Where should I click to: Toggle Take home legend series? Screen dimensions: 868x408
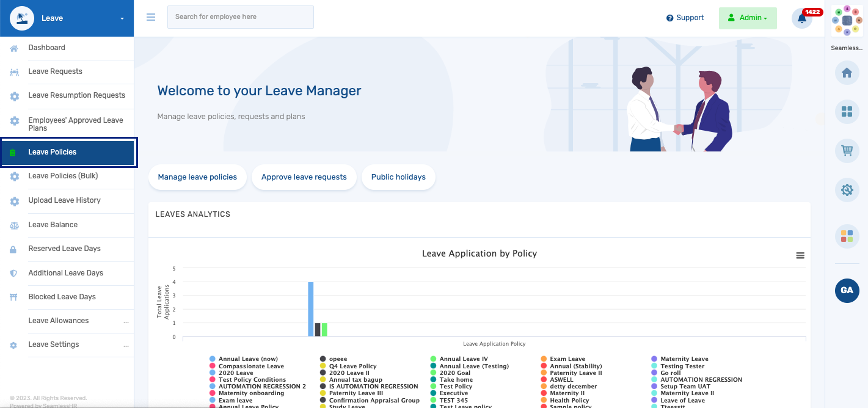click(x=451, y=380)
